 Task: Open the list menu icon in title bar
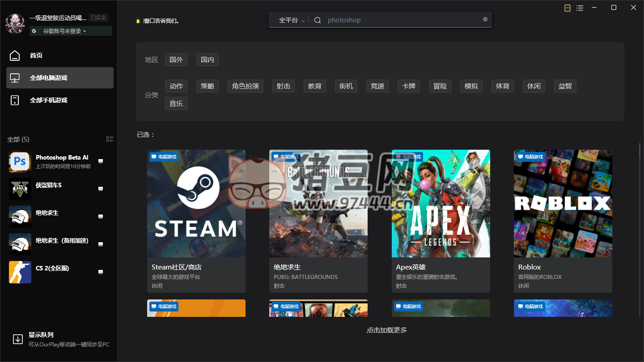580,8
